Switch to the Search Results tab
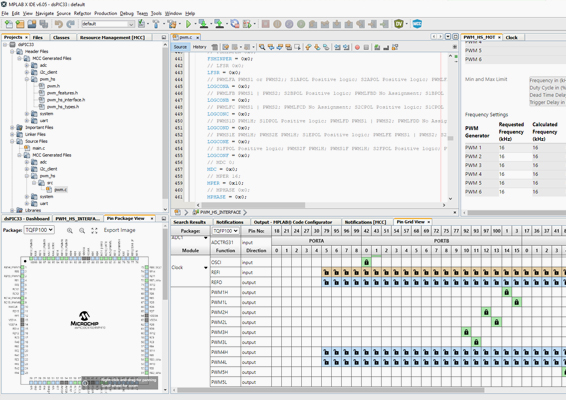The height and width of the screenshot is (400, 566). (x=189, y=222)
